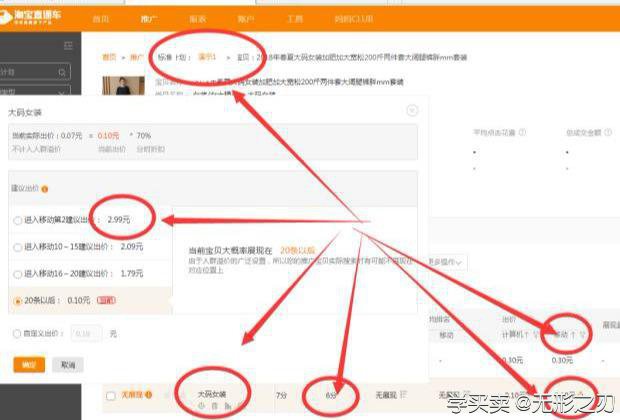The image size is (620, 420).
Task: Open the 妈妈CLUB navigation tab
Action: (353, 19)
